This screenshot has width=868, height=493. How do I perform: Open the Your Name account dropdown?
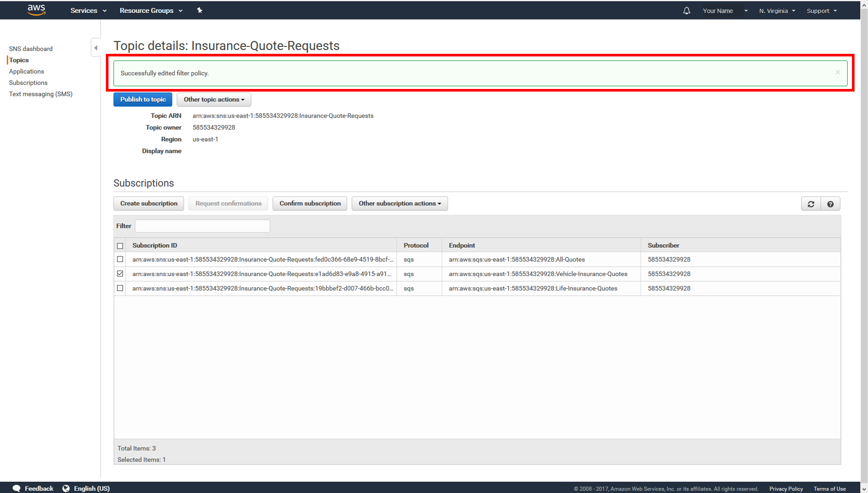pyautogui.click(x=725, y=11)
